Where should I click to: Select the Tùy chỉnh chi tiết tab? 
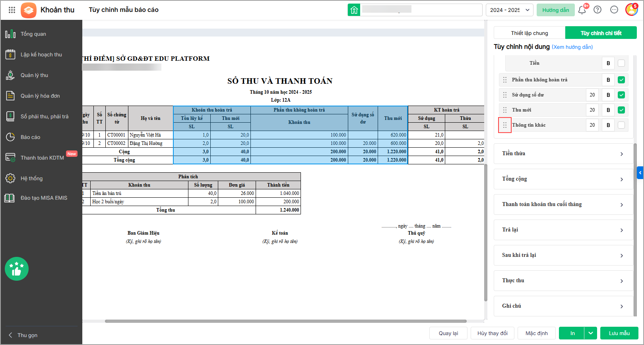click(601, 33)
